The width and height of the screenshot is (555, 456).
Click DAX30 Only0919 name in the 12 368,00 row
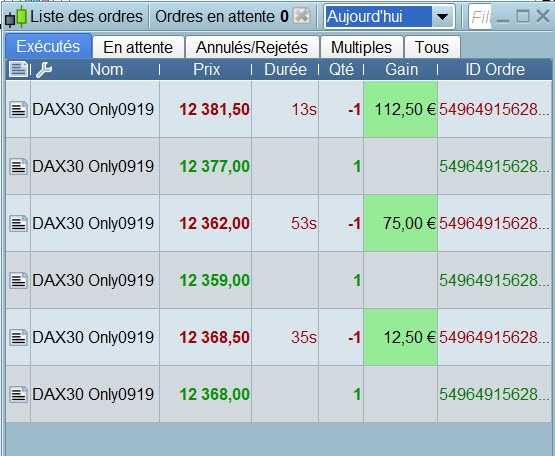point(93,394)
